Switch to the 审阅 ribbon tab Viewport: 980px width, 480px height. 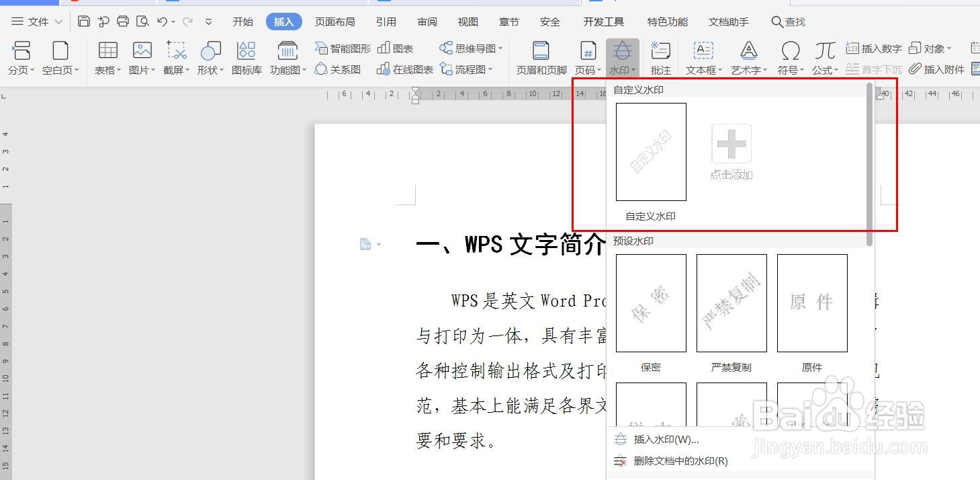click(427, 22)
